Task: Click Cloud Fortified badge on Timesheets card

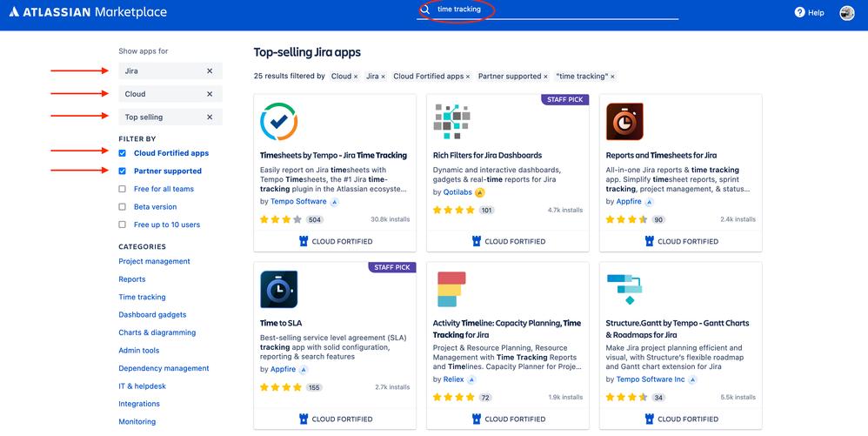Action: point(336,242)
